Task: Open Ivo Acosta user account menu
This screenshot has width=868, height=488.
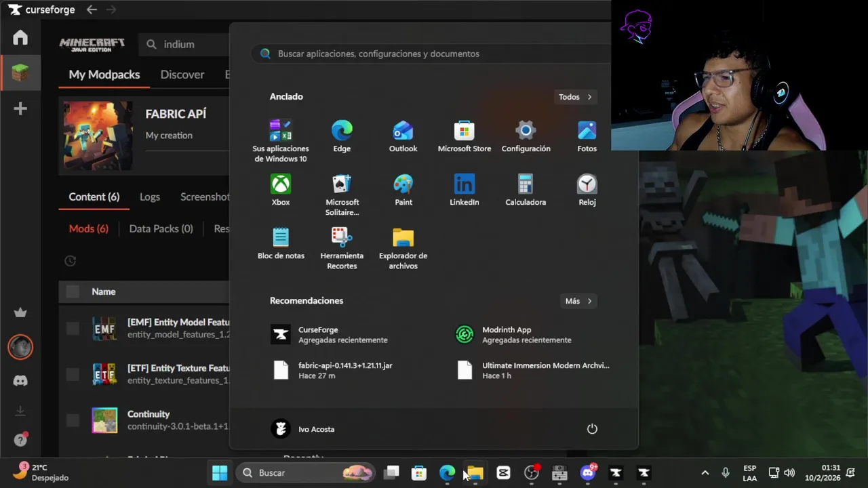Action: [x=303, y=429]
